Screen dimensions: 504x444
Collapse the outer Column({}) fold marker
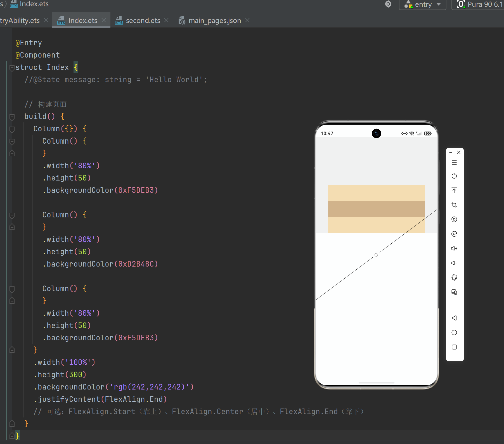pos(12,129)
